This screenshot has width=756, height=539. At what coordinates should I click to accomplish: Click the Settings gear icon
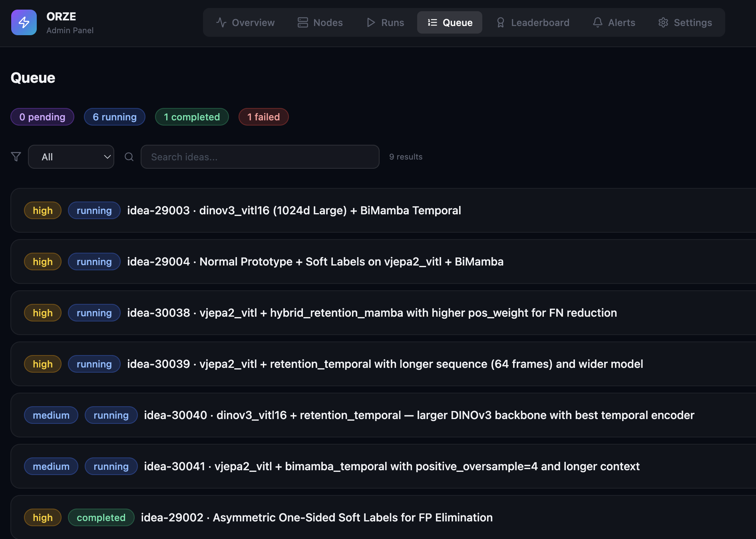663,22
